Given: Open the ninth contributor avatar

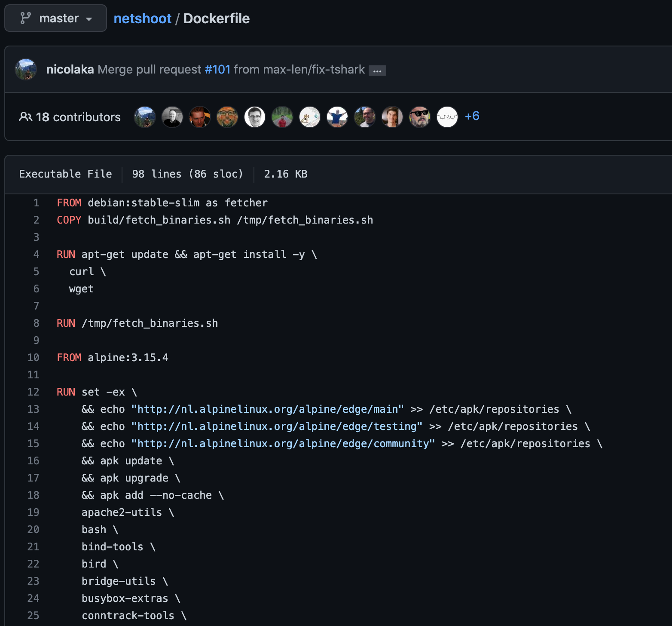Looking at the screenshot, I should click(365, 117).
